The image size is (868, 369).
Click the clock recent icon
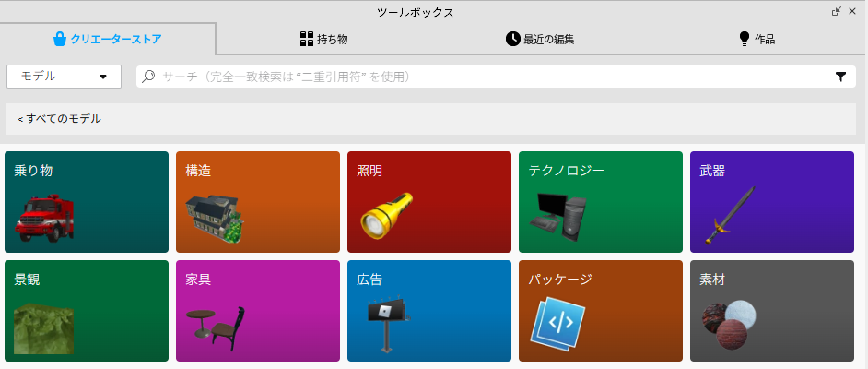click(x=513, y=39)
